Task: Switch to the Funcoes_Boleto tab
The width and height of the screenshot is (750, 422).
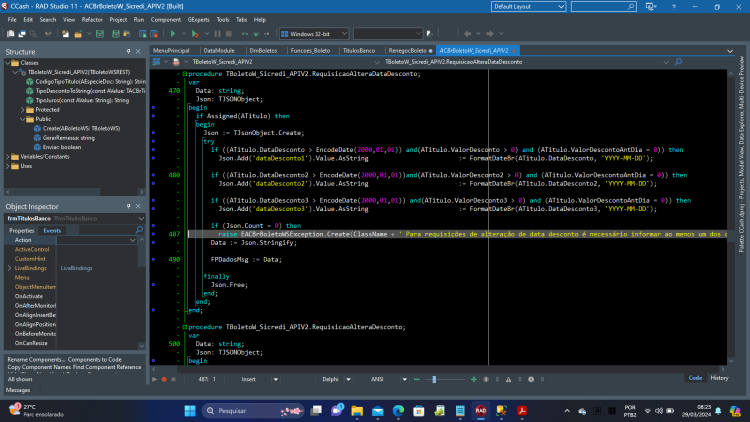Action: [310, 50]
